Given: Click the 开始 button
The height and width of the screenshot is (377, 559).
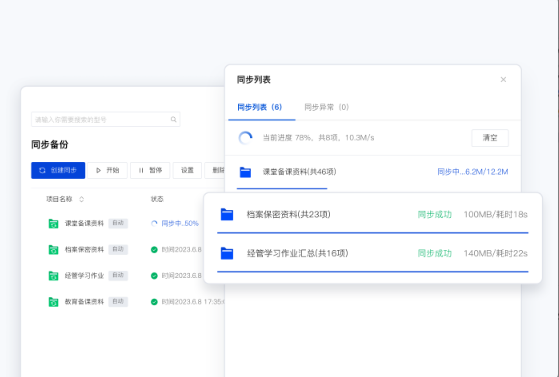Looking at the screenshot, I should (107, 170).
